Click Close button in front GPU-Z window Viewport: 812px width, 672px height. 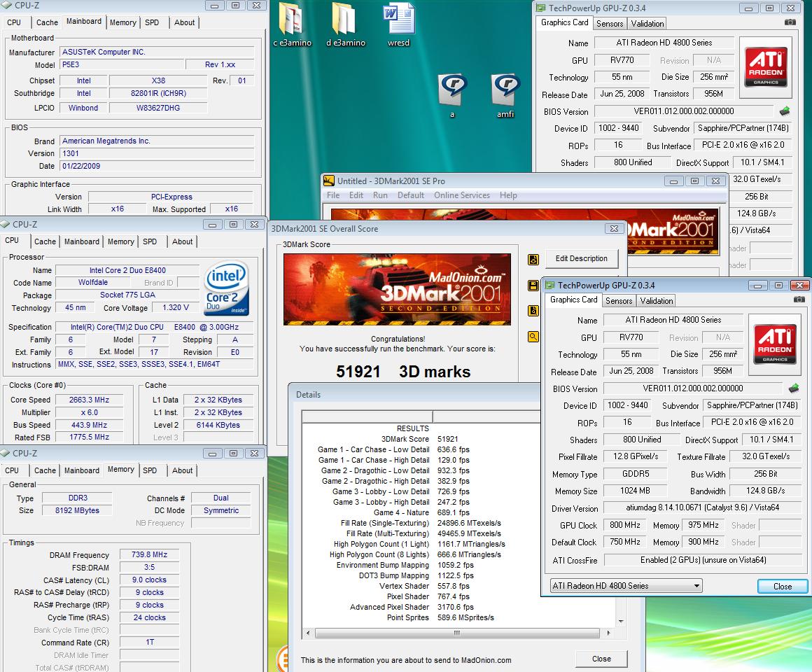point(782,586)
